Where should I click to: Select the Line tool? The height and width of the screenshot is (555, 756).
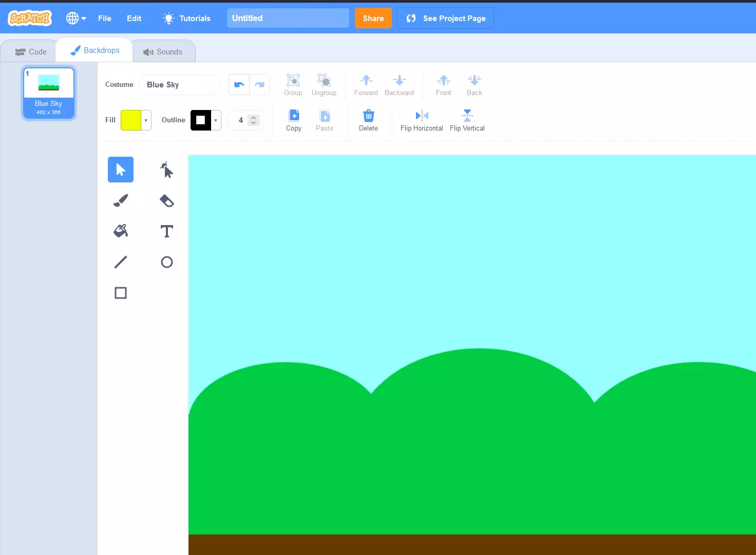[x=120, y=262]
